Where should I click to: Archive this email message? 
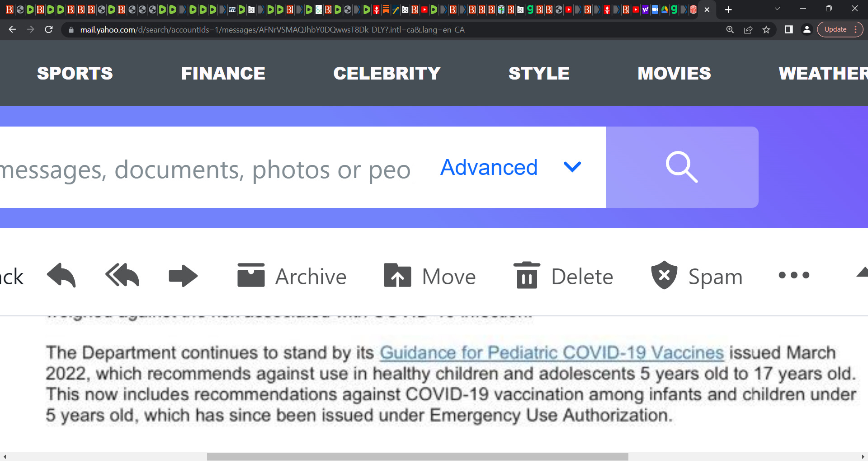pos(292,276)
